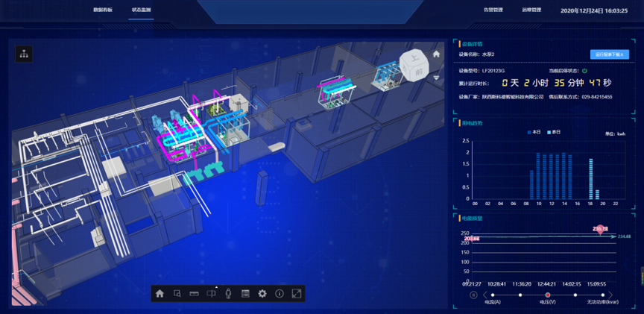644x314 pixels.
Task: Click the 运行报表下载 button
Action: point(610,54)
